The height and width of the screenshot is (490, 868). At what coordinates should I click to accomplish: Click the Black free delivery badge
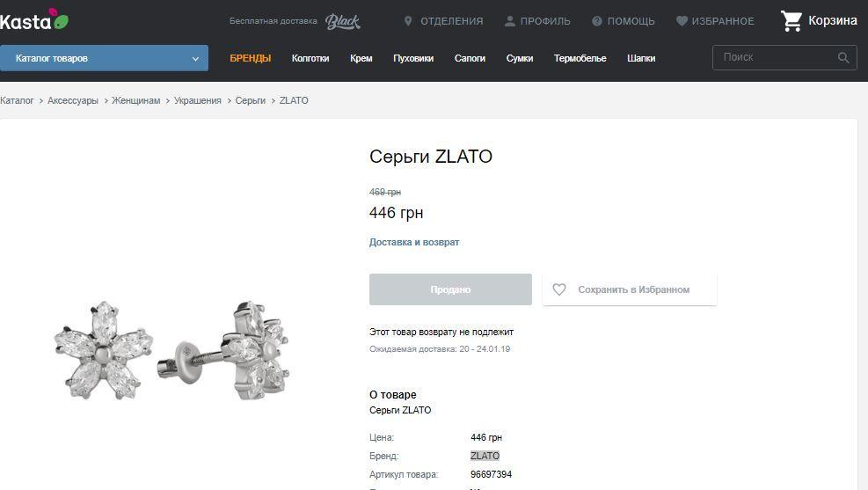point(342,21)
